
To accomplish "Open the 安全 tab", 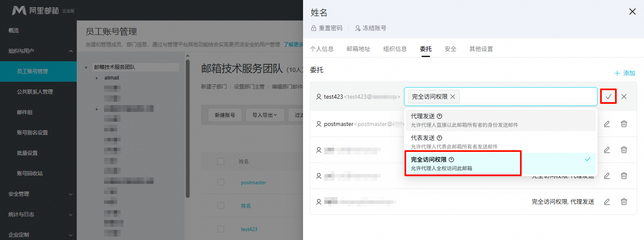I will tap(450, 49).
